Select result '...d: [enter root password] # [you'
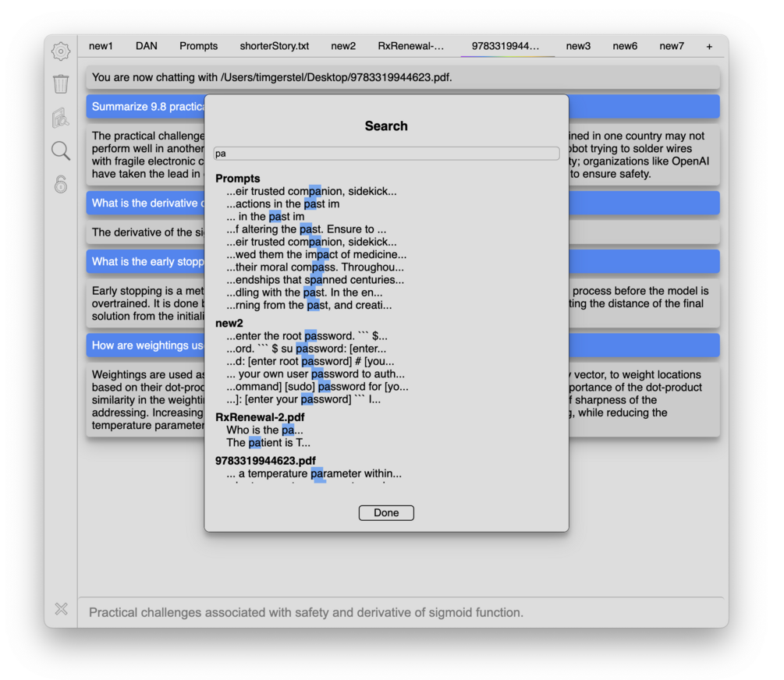 pos(310,362)
